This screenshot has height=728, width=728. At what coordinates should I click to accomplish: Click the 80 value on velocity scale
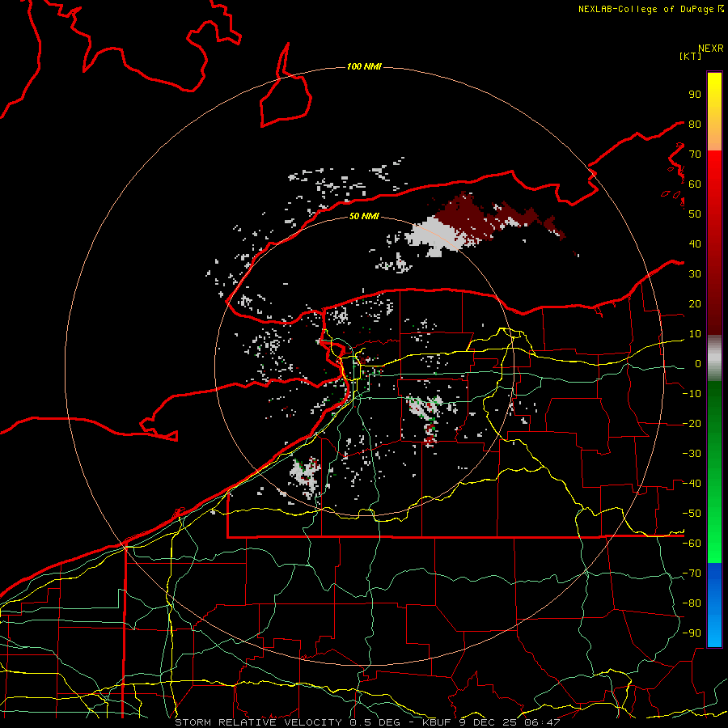(695, 124)
